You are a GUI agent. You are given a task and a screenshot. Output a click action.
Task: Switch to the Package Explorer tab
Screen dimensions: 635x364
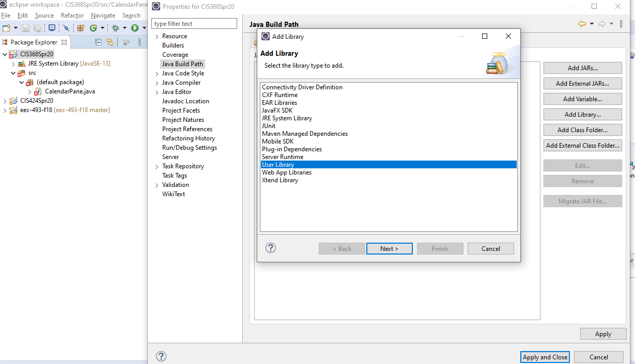(36, 42)
